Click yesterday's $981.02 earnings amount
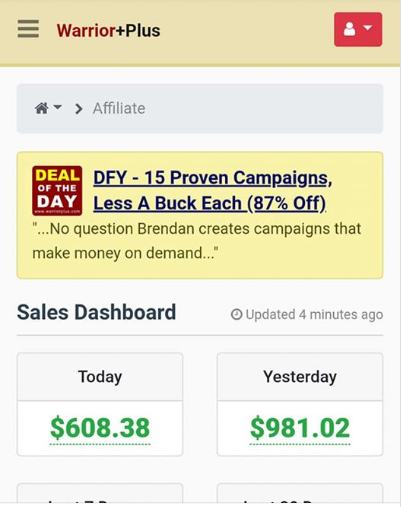The width and height of the screenshot is (401, 507). click(x=300, y=428)
